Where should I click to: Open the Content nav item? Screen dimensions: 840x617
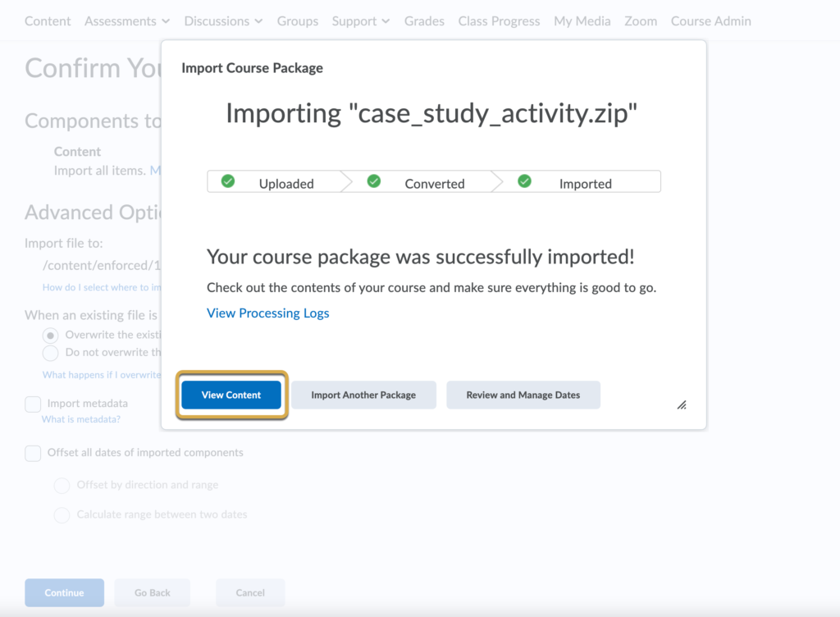[x=48, y=21]
